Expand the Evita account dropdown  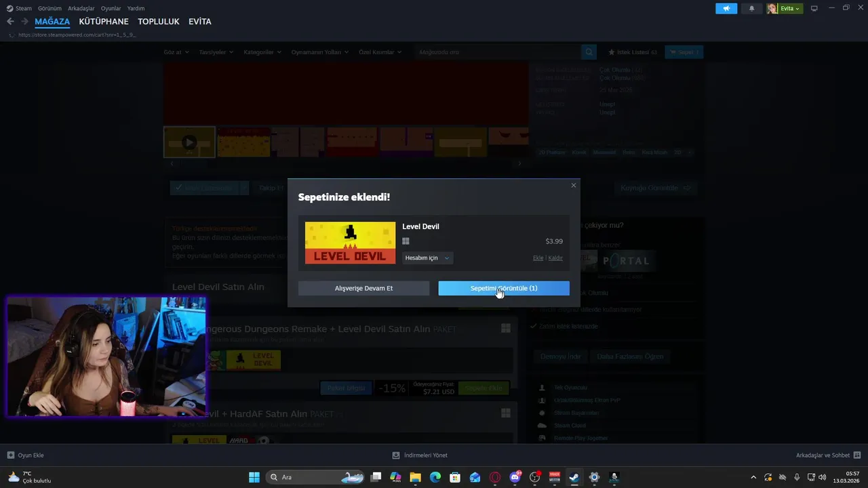pyautogui.click(x=790, y=8)
